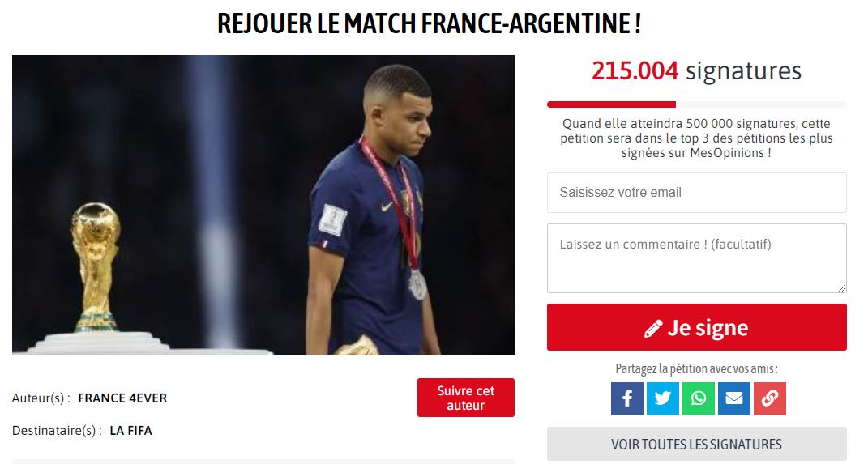The image size is (868, 464).
Task: Click the recipient LA FIFA
Action: pos(130,430)
